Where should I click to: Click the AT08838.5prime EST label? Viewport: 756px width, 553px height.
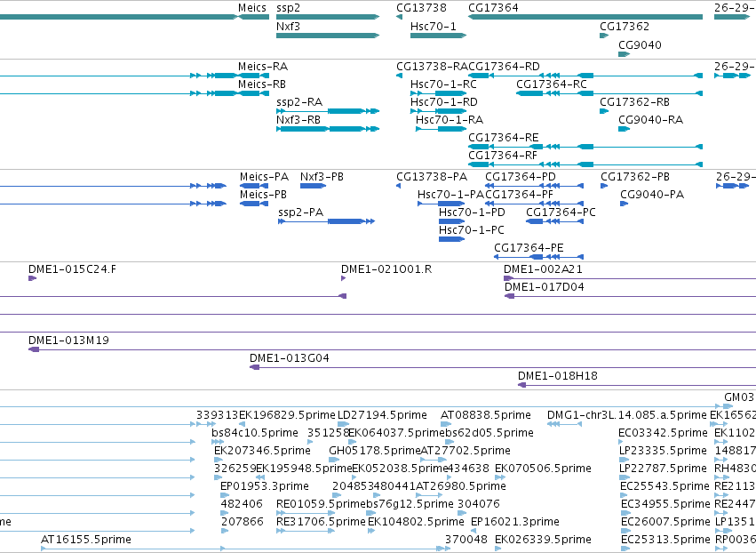486,415
